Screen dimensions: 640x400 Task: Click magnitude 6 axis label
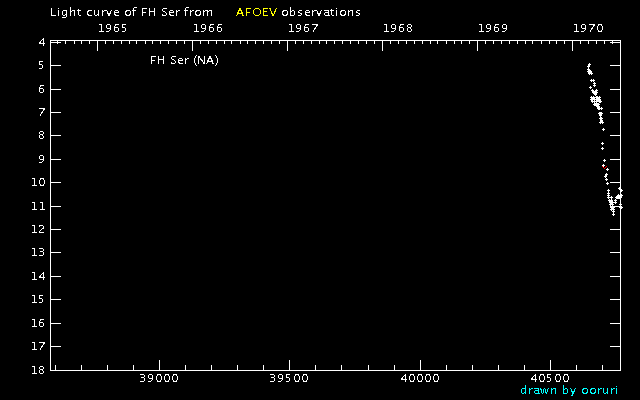point(42,89)
